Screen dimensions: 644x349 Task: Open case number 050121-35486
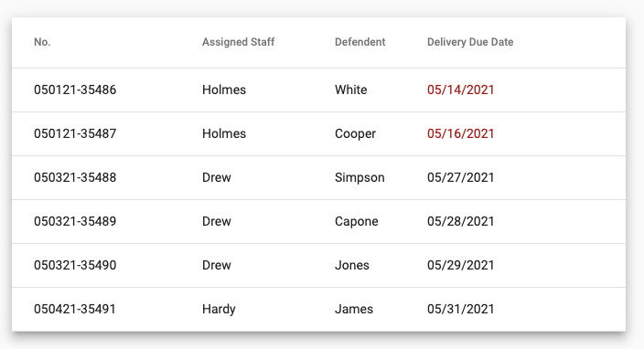click(x=75, y=90)
